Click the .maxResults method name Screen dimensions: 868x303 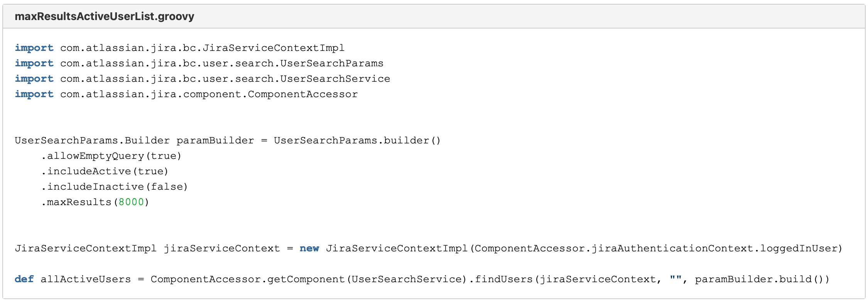coord(79,202)
